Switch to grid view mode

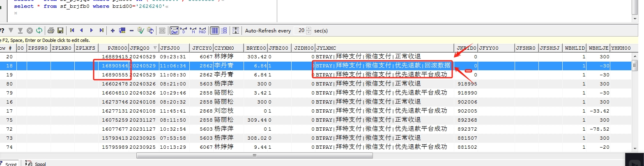pyautogui.click(x=214, y=30)
